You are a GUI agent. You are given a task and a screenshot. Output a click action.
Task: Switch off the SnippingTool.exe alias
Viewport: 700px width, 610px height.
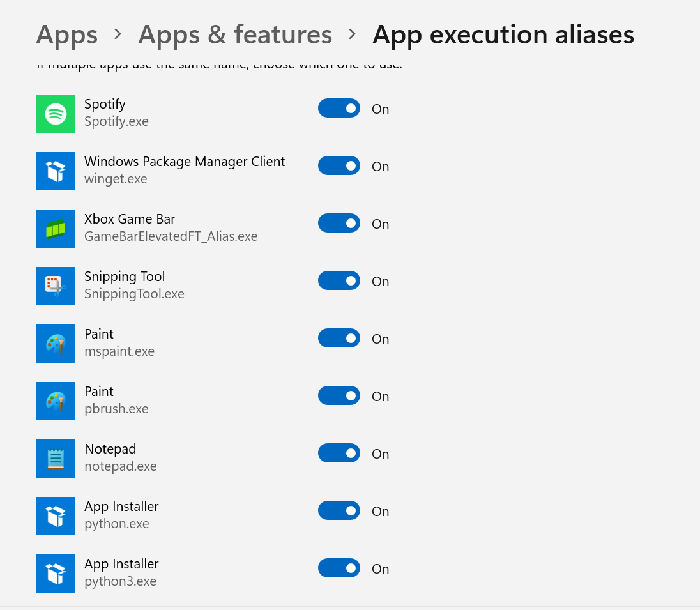[x=339, y=280]
